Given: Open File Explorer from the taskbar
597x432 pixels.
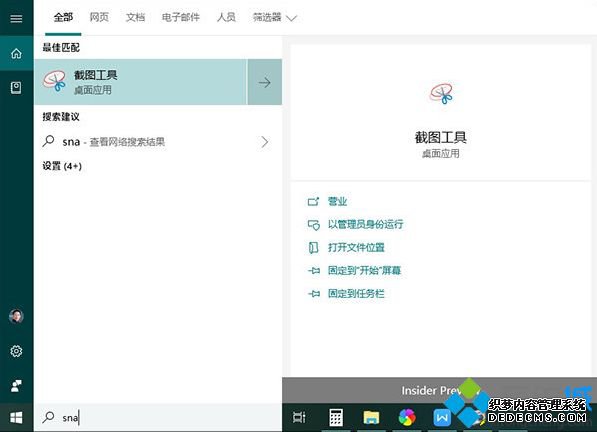Looking at the screenshot, I should point(371,417).
